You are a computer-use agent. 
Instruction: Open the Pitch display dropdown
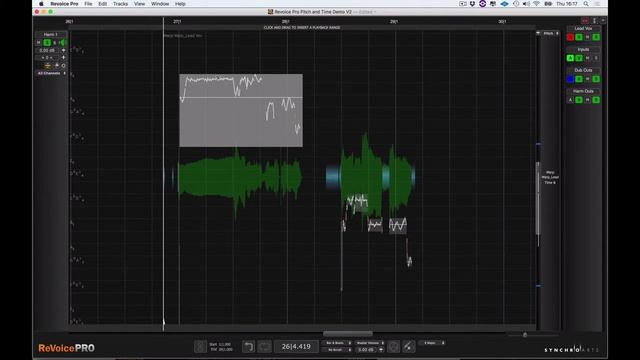551,33
